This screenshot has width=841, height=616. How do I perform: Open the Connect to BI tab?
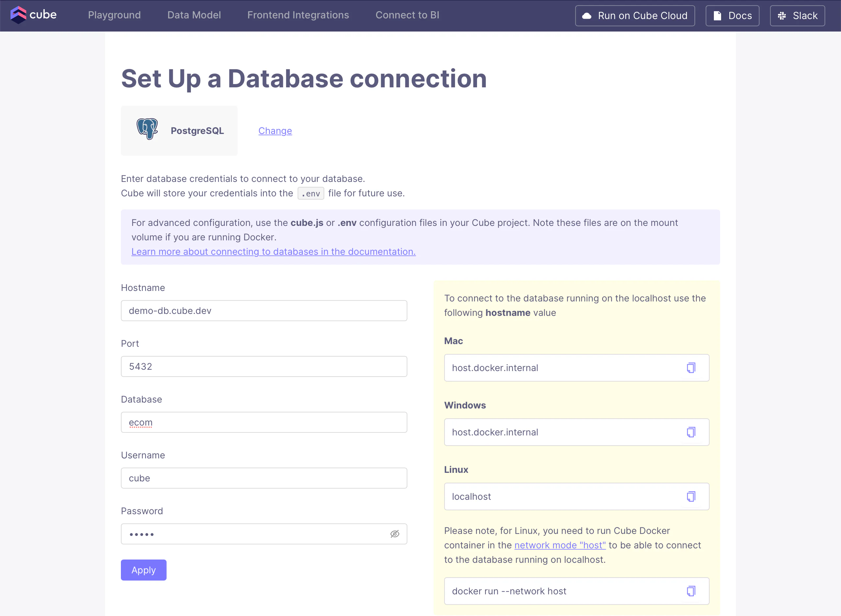[x=407, y=15]
